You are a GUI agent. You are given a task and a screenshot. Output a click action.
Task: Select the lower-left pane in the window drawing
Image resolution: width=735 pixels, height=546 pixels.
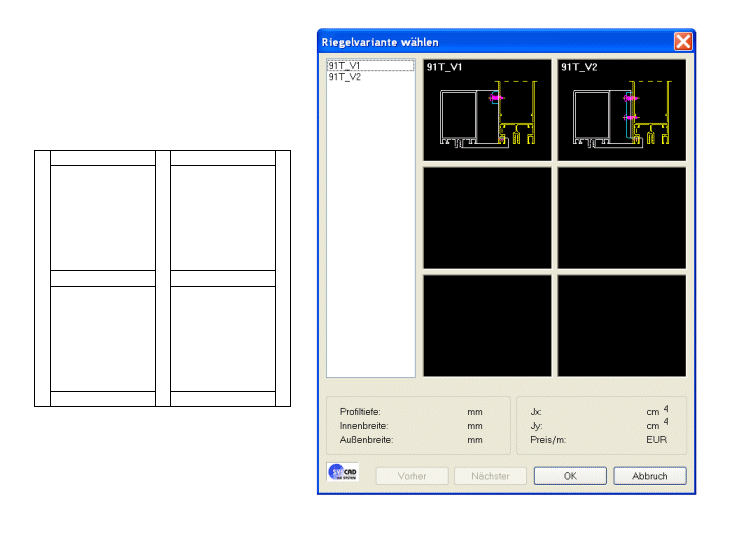103,338
